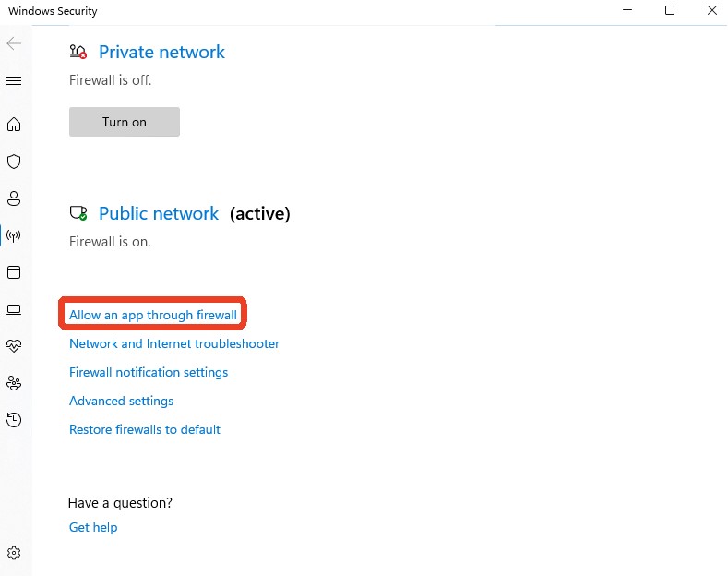Open App & browser control icon
The height and width of the screenshot is (576, 728).
(x=14, y=272)
